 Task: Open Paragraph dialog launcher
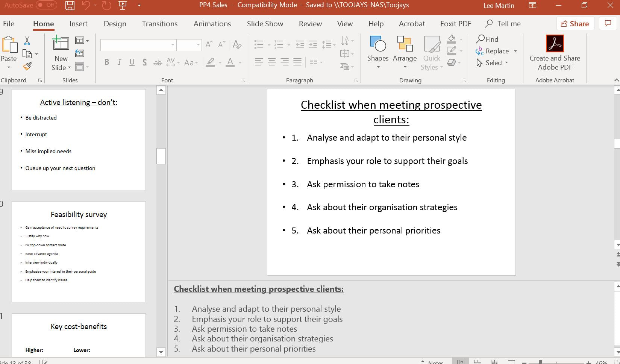(356, 80)
